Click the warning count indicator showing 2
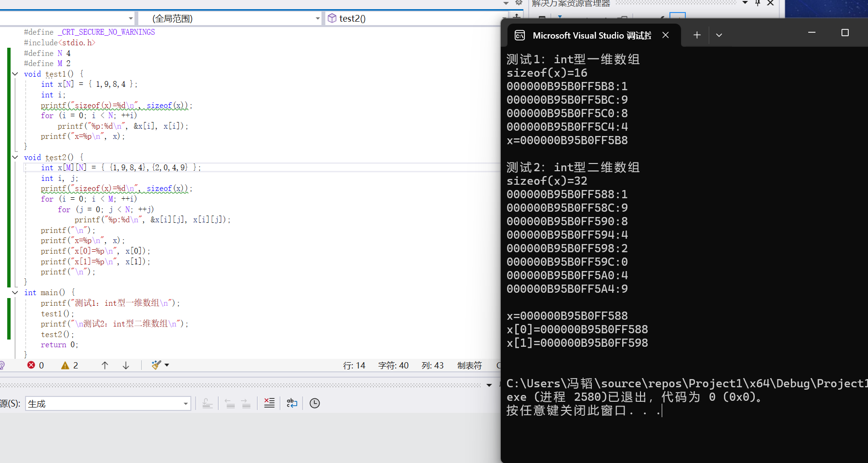This screenshot has width=868, height=463. point(70,365)
